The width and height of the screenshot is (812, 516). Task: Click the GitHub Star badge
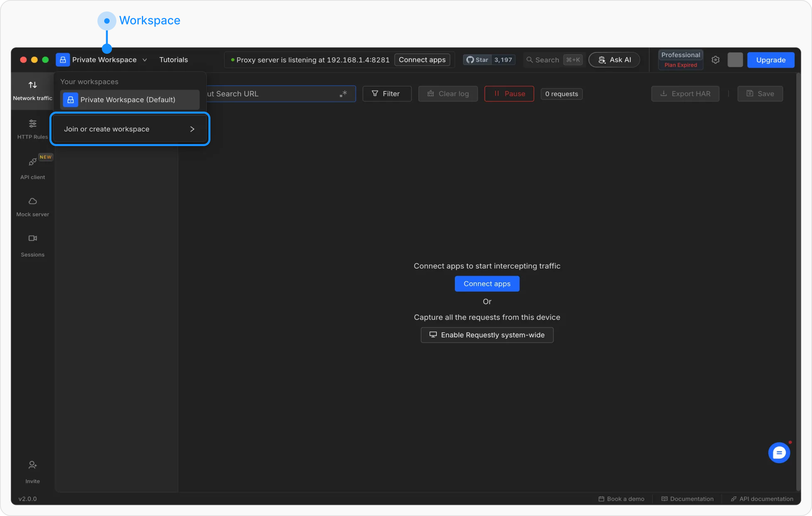pos(489,60)
